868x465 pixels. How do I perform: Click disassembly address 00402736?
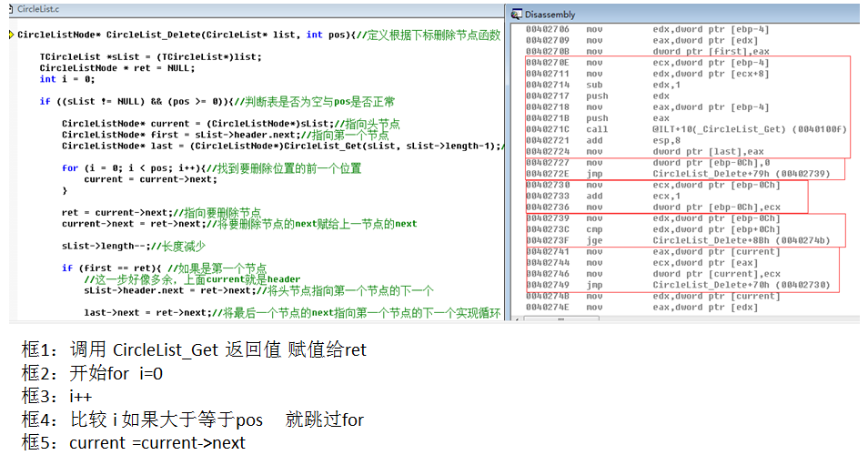547,207
